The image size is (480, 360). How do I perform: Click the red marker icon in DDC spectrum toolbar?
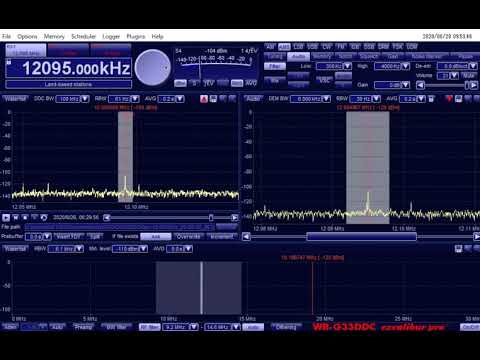[204, 99]
